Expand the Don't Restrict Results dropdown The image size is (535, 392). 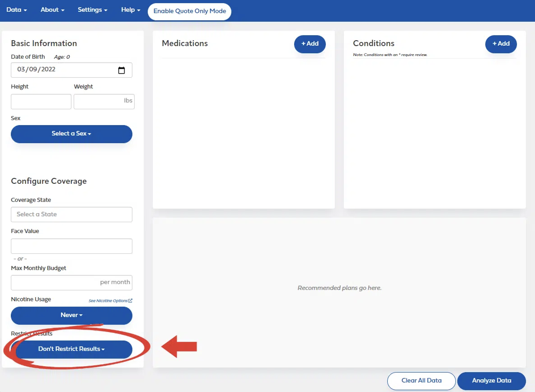tap(71, 349)
